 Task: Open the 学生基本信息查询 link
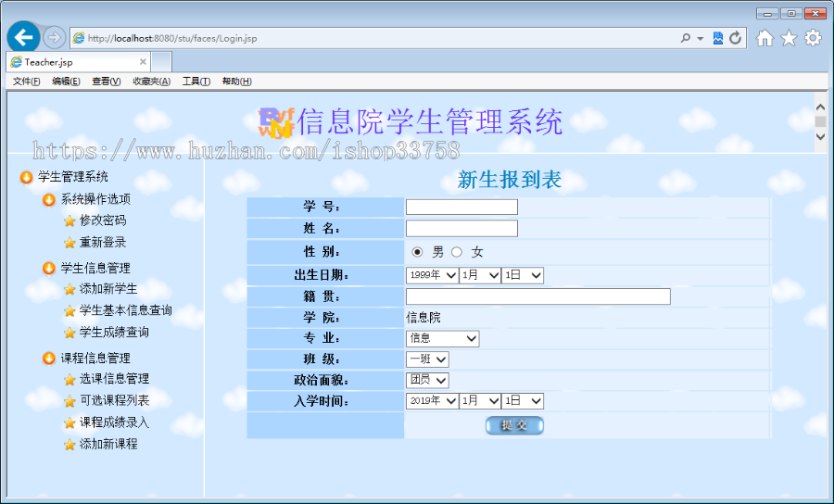126,310
